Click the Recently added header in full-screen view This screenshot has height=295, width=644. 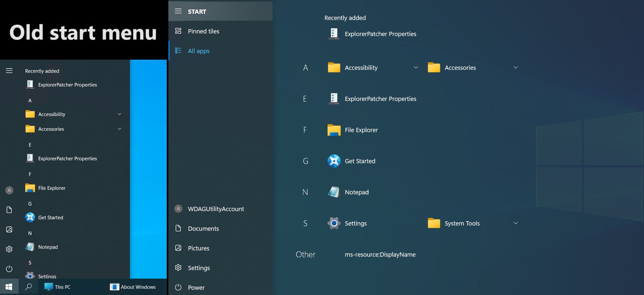point(345,18)
